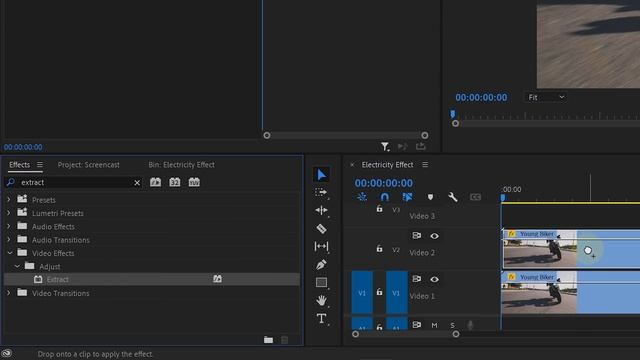
Task: Select the Hand tool
Action: [321, 300]
